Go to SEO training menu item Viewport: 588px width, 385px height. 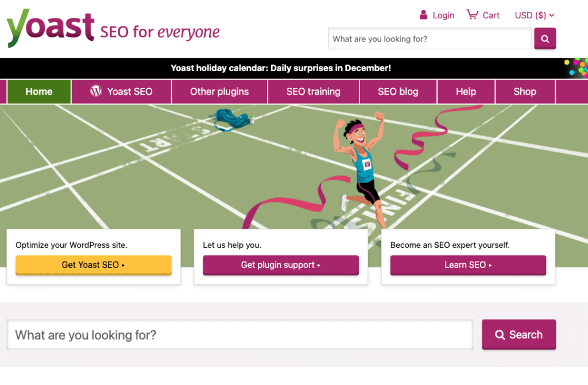coord(314,91)
